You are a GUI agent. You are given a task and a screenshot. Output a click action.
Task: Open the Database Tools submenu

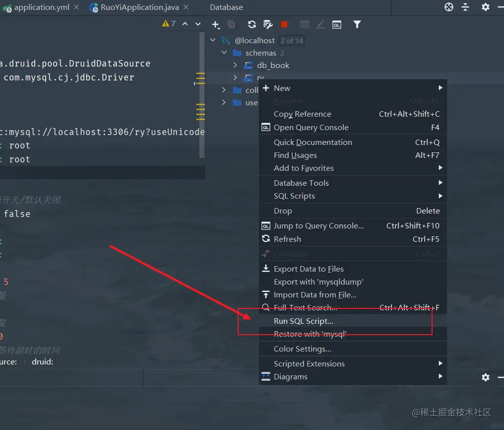[x=353, y=183]
